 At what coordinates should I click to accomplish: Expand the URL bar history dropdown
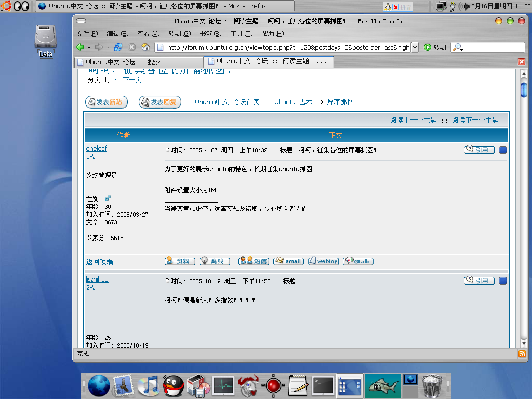(415, 47)
